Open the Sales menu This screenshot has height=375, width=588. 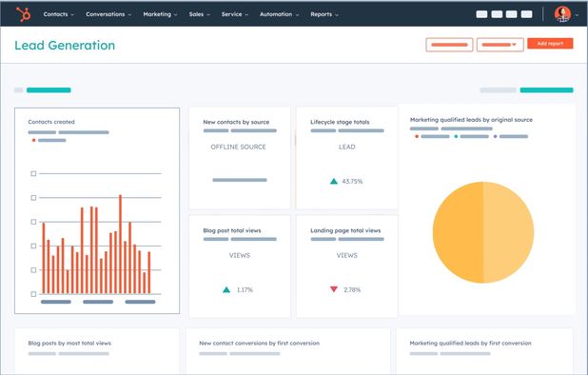click(199, 14)
